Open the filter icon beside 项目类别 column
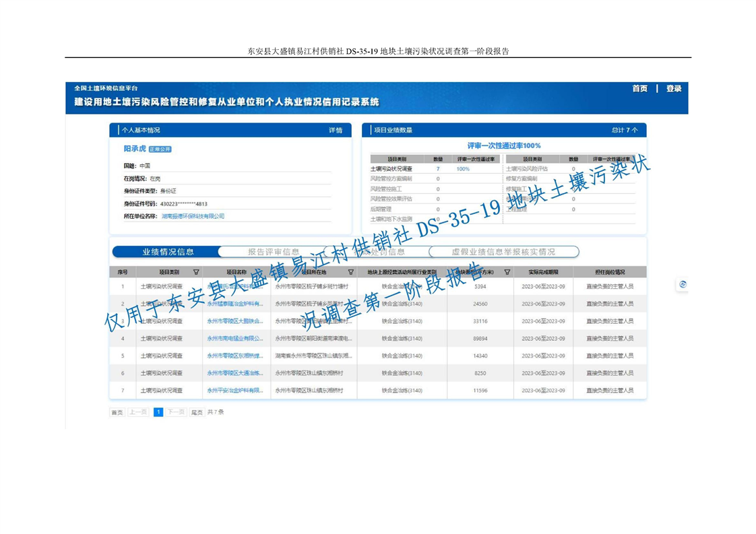Screen dimensions: 756x534 196,273
